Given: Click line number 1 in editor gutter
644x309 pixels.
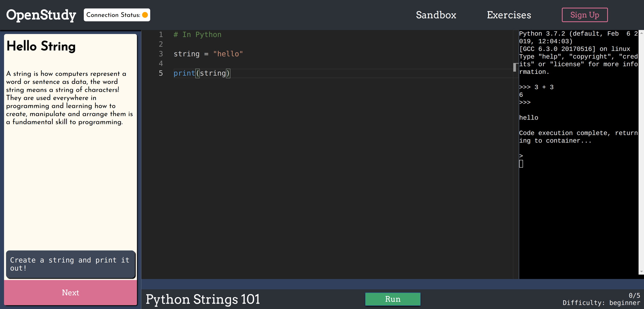Looking at the screenshot, I should point(161,34).
